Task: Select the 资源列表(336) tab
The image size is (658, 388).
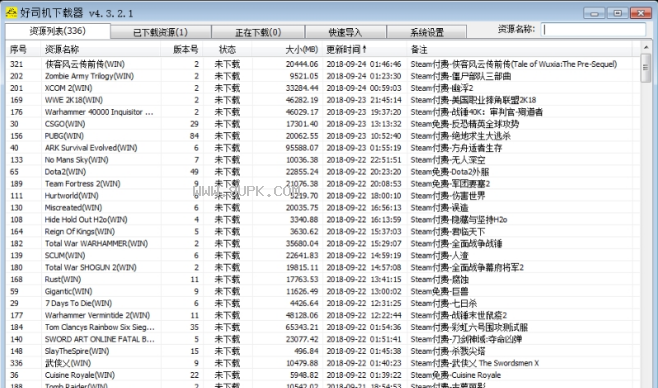Action: point(57,31)
